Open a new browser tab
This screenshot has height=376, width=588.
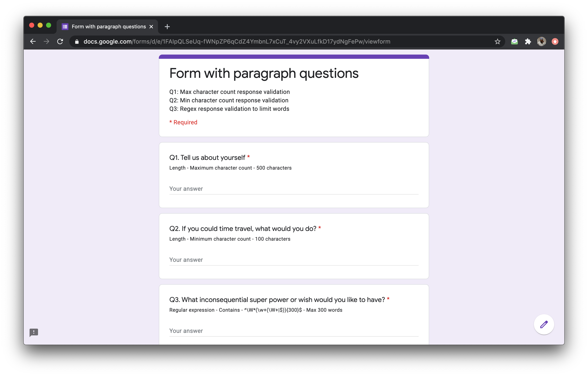point(167,27)
